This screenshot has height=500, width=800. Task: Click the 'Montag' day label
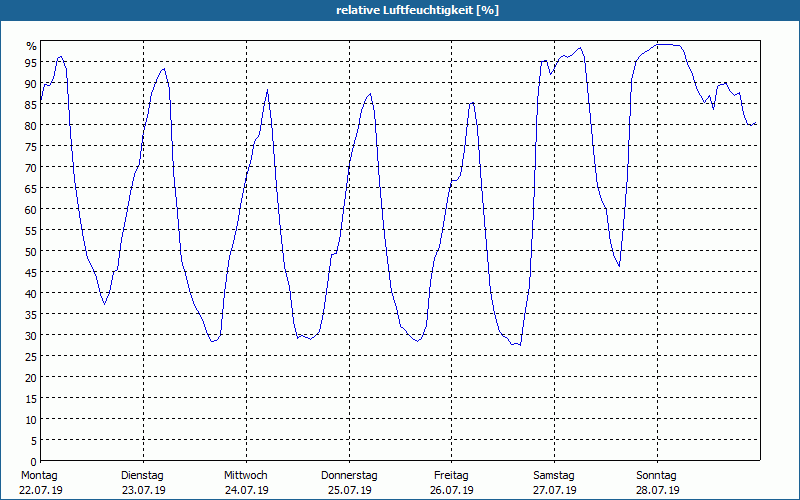pos(39,476)
